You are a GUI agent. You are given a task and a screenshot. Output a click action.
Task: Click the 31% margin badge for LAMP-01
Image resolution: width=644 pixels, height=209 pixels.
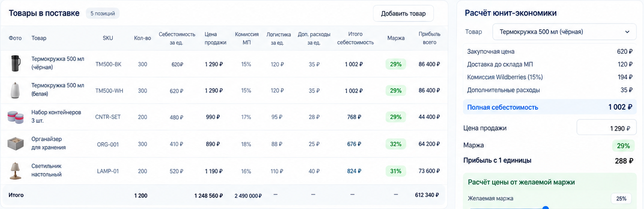396,171
